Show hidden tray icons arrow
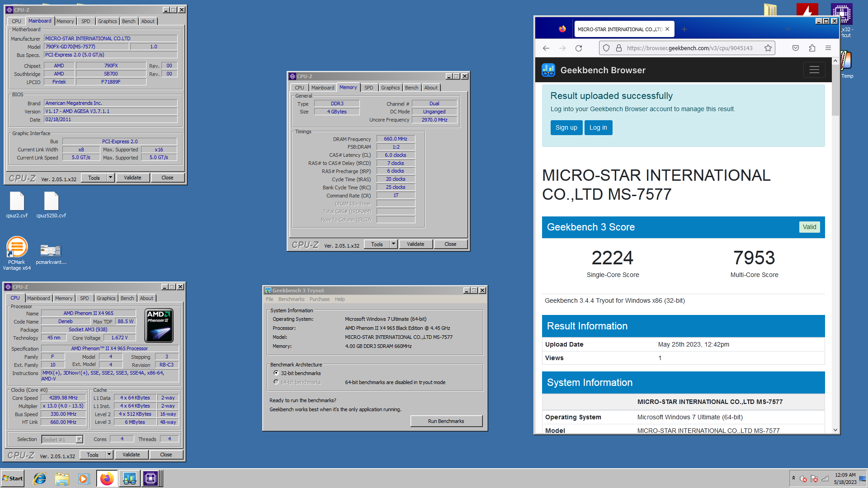 pos(793,478)
